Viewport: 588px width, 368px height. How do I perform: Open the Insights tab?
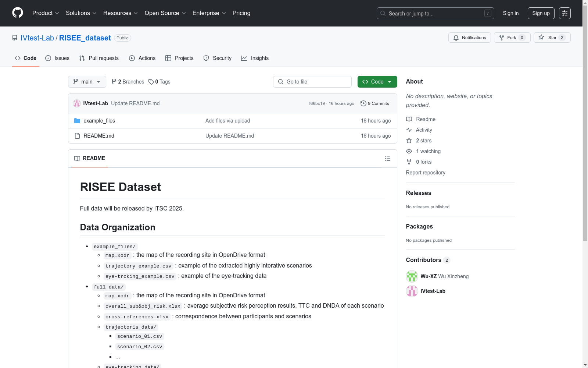pos(255,58)
